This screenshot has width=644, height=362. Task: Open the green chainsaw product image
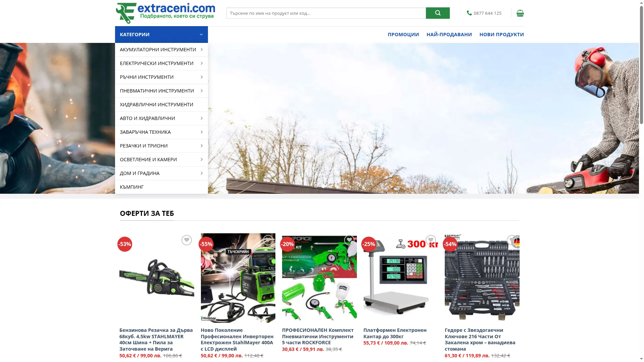[157, 278]
